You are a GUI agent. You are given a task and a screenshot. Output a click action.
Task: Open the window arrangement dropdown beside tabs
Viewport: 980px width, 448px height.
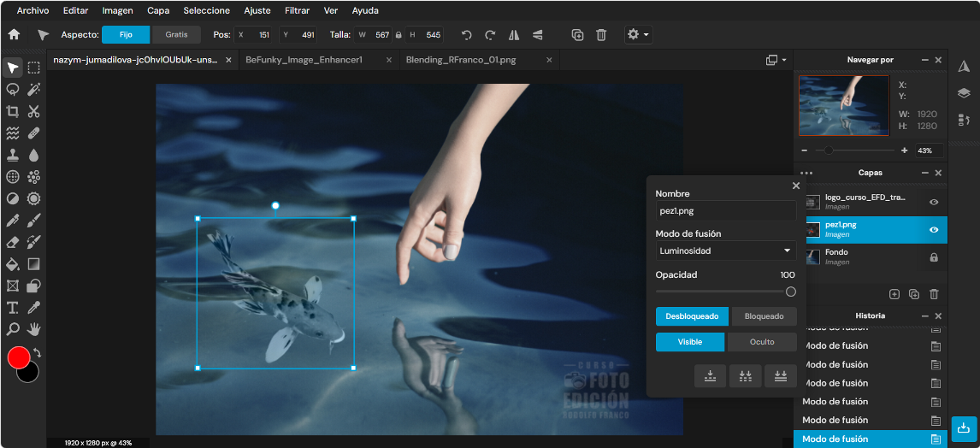point(776,60)
